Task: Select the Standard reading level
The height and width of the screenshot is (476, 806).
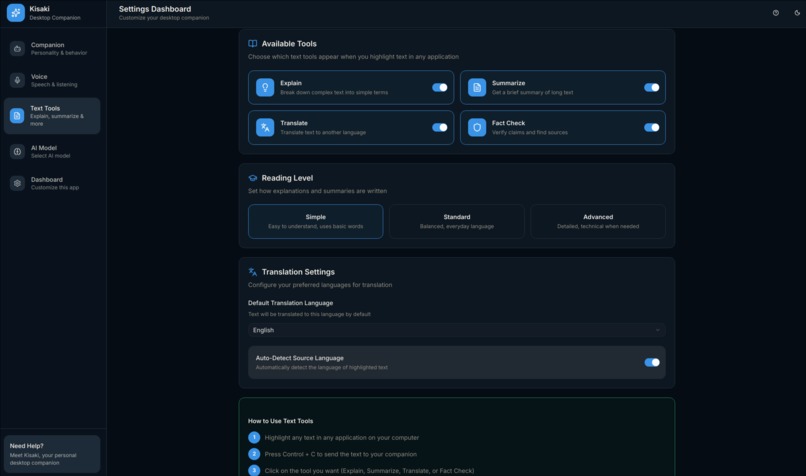Action: click(x=456, y=222)
